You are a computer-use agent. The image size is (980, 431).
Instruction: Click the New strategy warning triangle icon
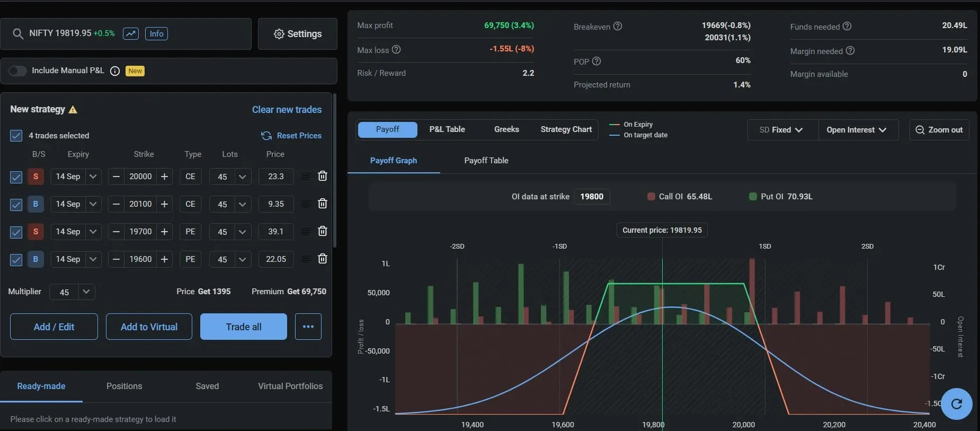pos(73,110)
